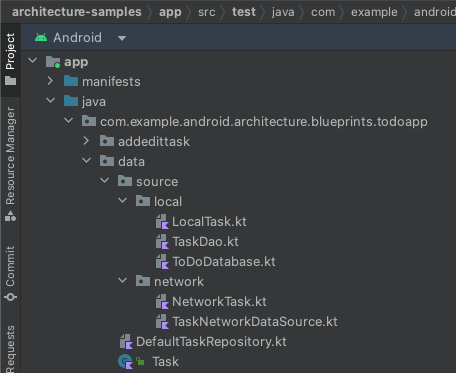Click the src breadcrumb segment

(x=207, y=12)
